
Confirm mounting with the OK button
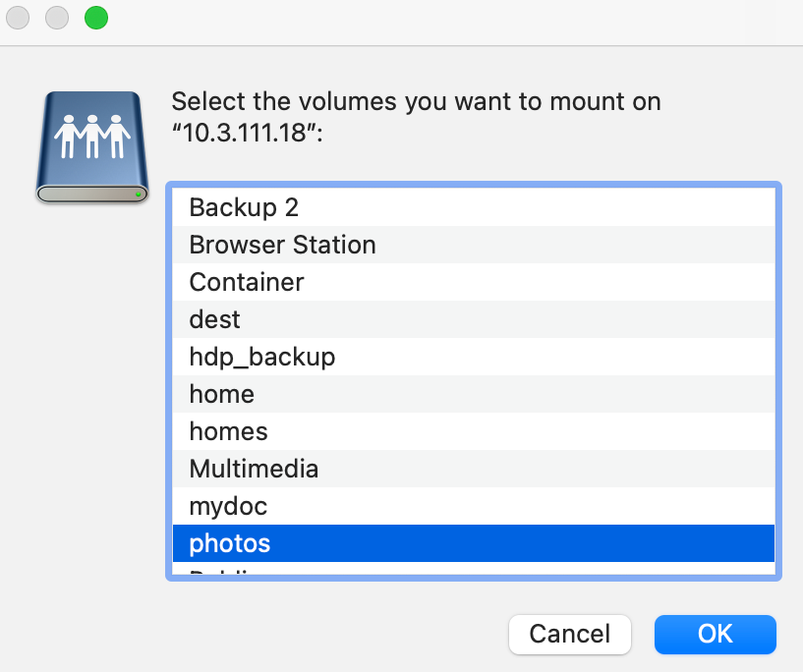point(715,634)
